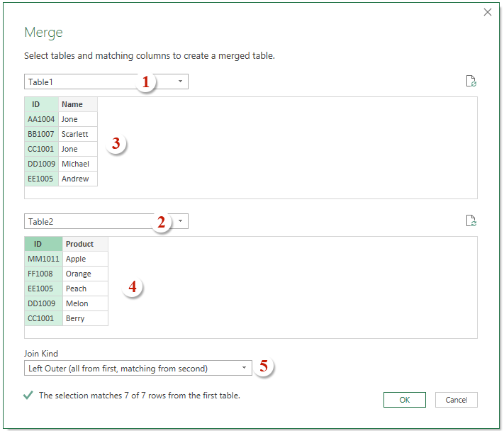Select the ID column header in second table
This screenshot has width=504, height=431.
pyautogui.click(x=43, y=244)
